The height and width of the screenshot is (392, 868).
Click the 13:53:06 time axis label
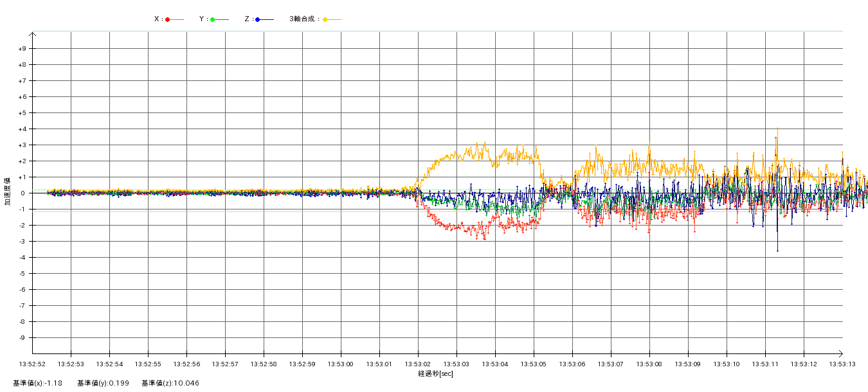point(572,364)
